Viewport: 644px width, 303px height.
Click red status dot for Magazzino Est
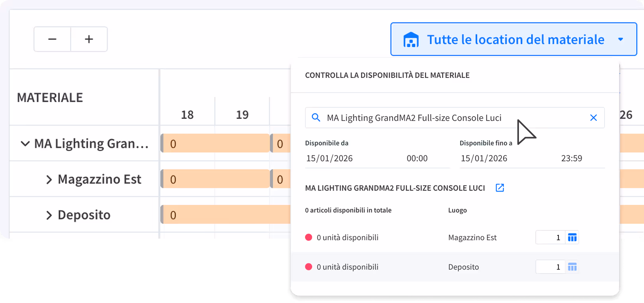point(309,237)
